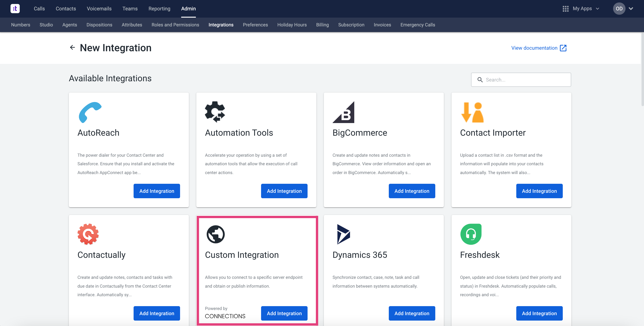Click the BigCommerce logo icon
The width and height of the screenshot is (644, 326).
[x=343, y=112]
